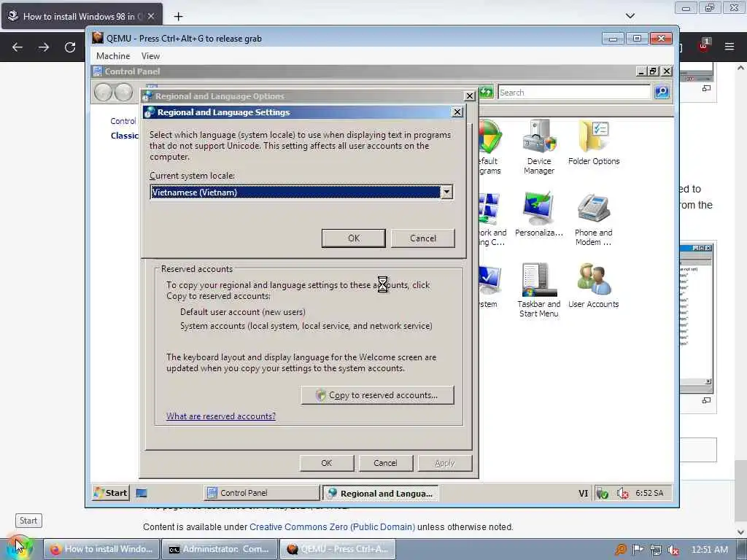Click the host action center flag icon

pos(638,550)
